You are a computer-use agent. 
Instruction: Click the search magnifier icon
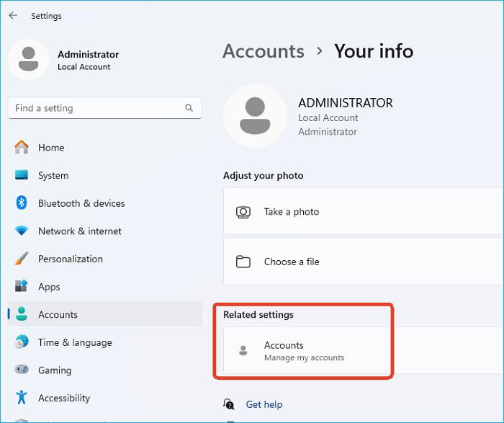[x=189, y=108]
